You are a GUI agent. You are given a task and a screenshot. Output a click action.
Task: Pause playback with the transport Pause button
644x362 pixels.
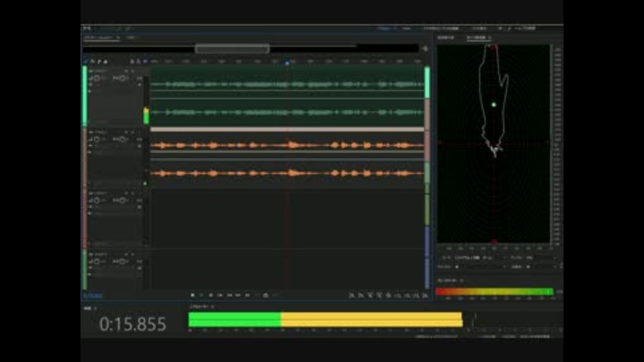[211, 295]
